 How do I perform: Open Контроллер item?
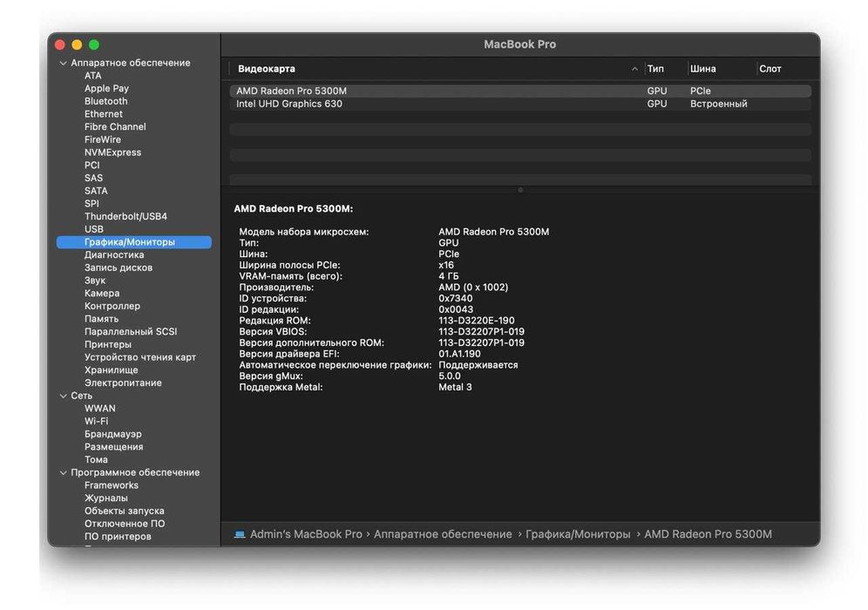pyautogui.click(x=112, y=306)
